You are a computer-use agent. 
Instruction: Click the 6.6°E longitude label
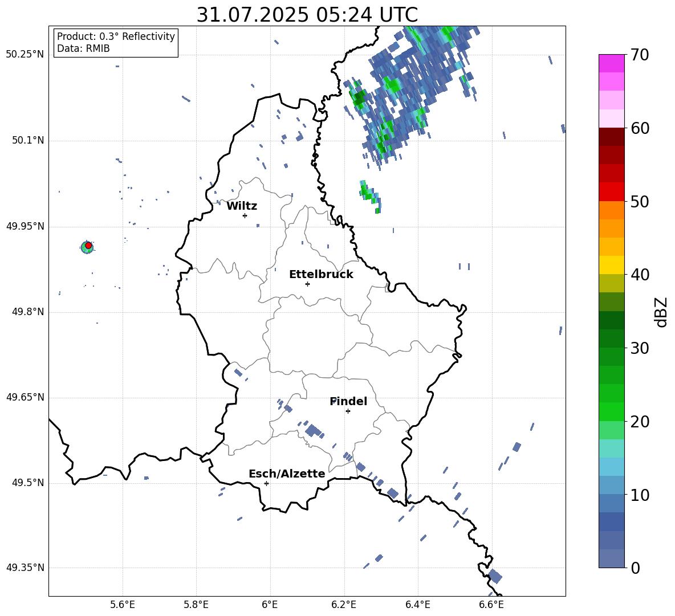point(491,605)
